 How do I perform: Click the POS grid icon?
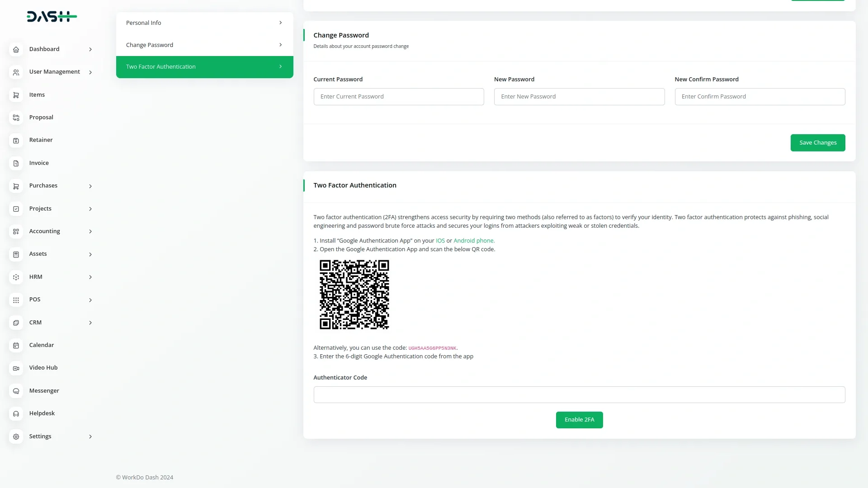(x=16, y=300)
